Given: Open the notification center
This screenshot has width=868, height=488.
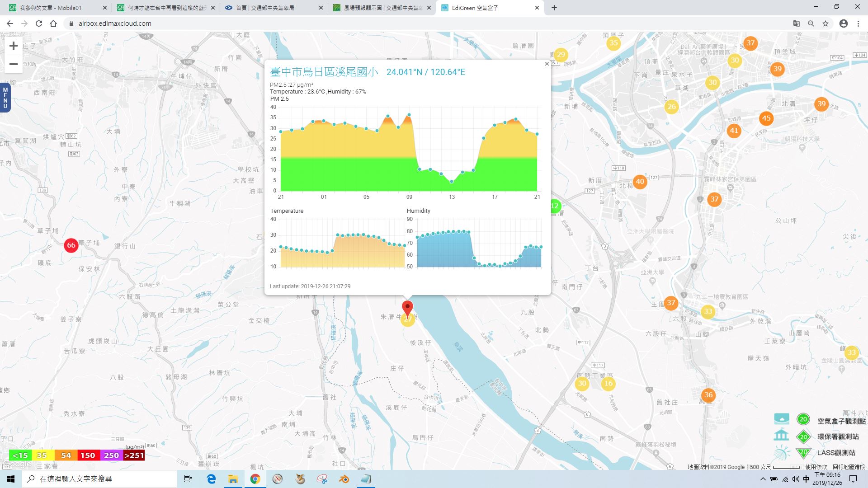Looking at the screenshot, I should click(x=853, y=479).
